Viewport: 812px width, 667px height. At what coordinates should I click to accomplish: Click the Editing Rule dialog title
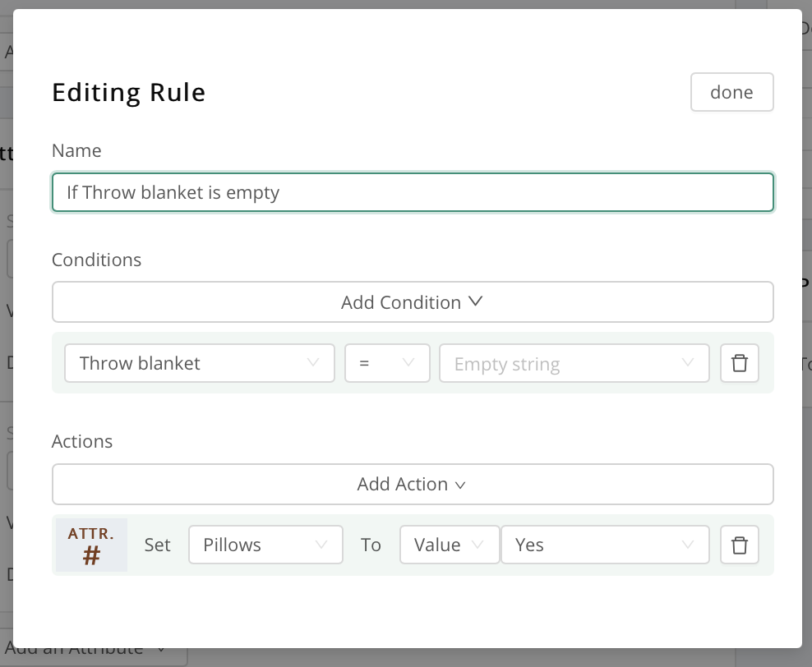click(128, 92)
